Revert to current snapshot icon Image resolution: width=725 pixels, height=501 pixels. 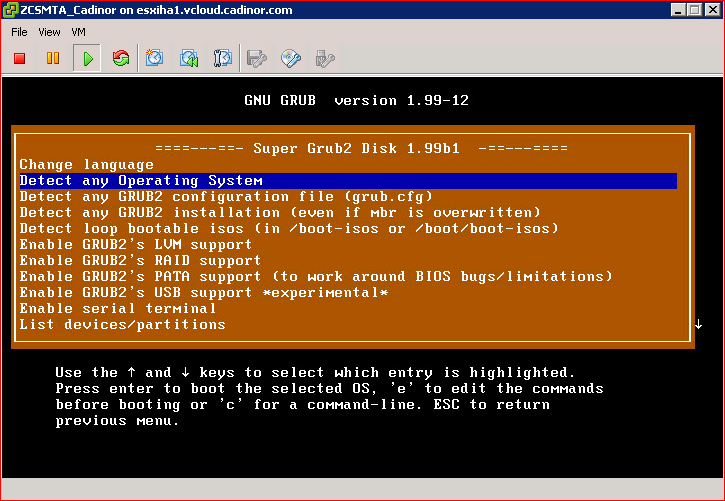click(x=189, y=58)
